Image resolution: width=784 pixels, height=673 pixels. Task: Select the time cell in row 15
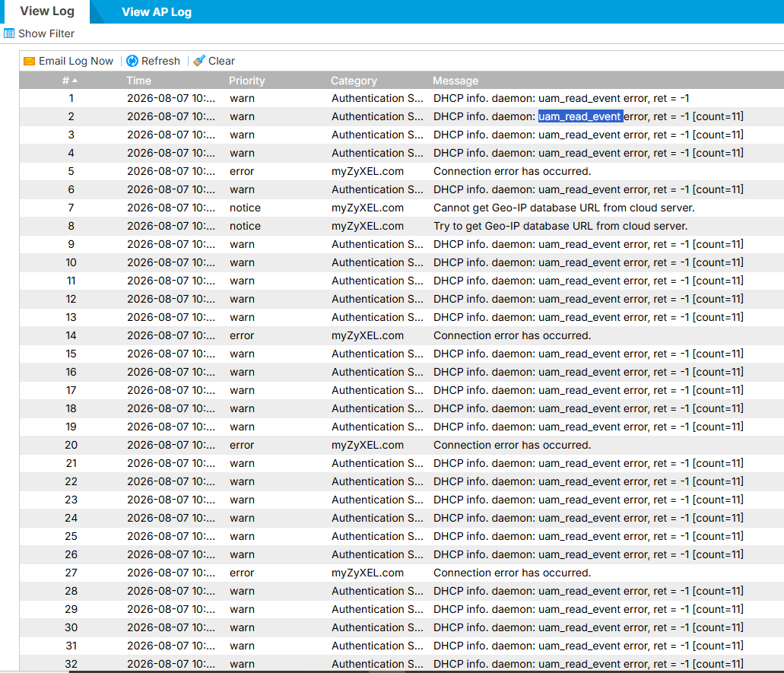click(x=171, y=354)
